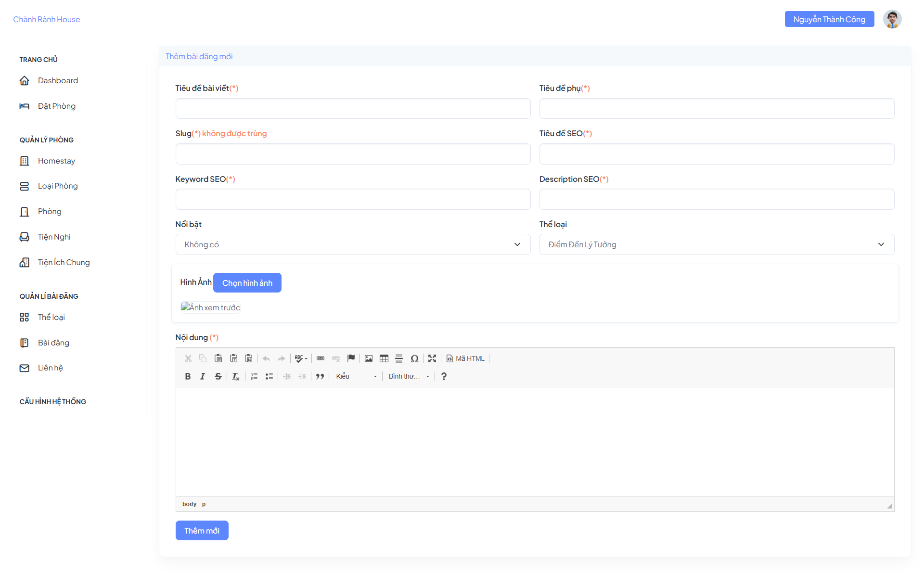Switch the editor to Mã HTML source
The width and height of the screenshot is (924, 586).
(x=465, y=358)
